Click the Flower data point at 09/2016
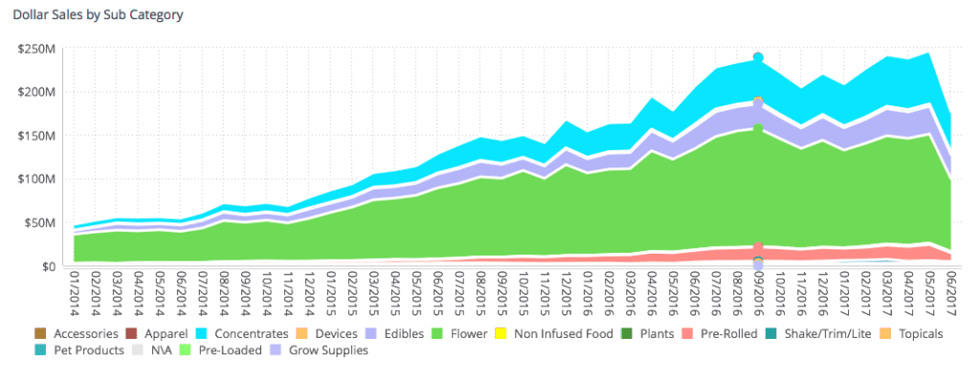Screen dimensions: 980x381 (x=758, y=128)
